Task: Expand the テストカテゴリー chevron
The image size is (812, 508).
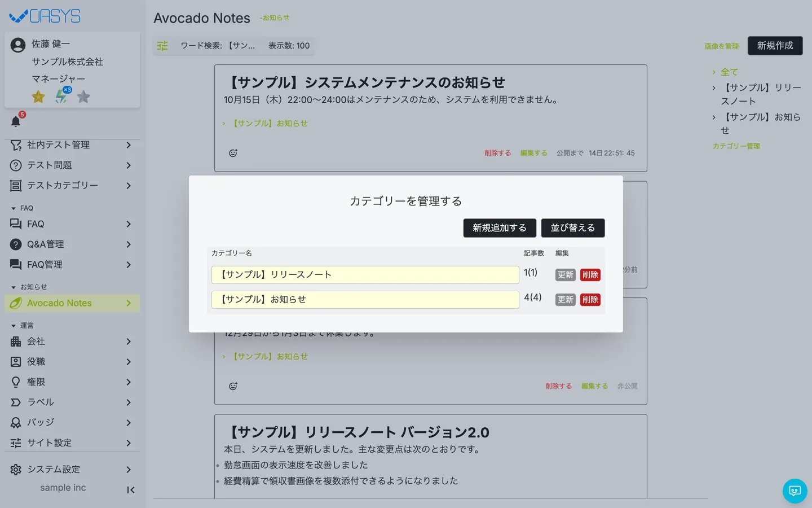Action: (x=129, y=186)
